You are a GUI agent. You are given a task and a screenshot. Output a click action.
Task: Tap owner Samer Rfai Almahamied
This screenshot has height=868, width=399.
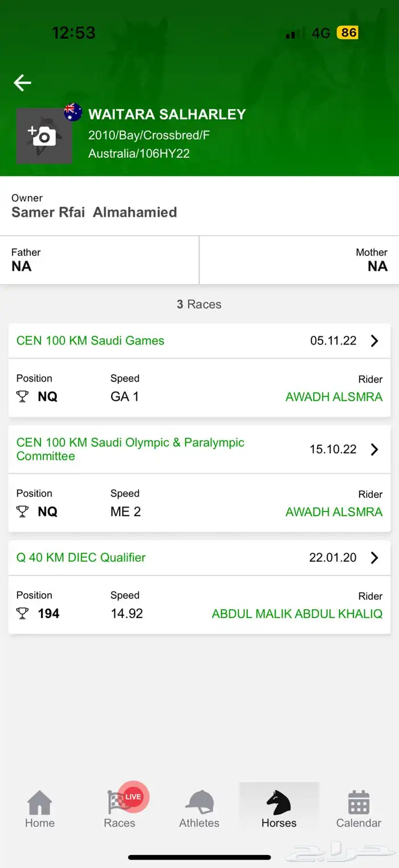[x=94, y=212]
